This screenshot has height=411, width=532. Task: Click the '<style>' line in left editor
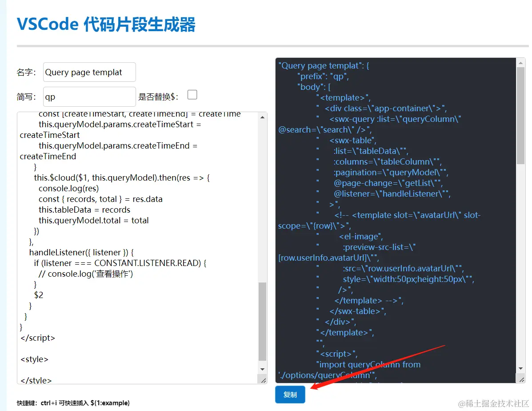(x=34, y=359)
